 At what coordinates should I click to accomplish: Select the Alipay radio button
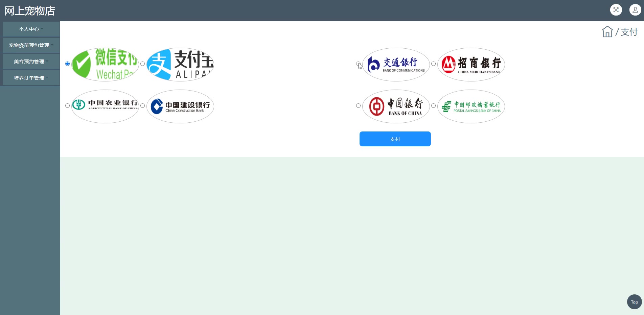[x=142, y=64]
